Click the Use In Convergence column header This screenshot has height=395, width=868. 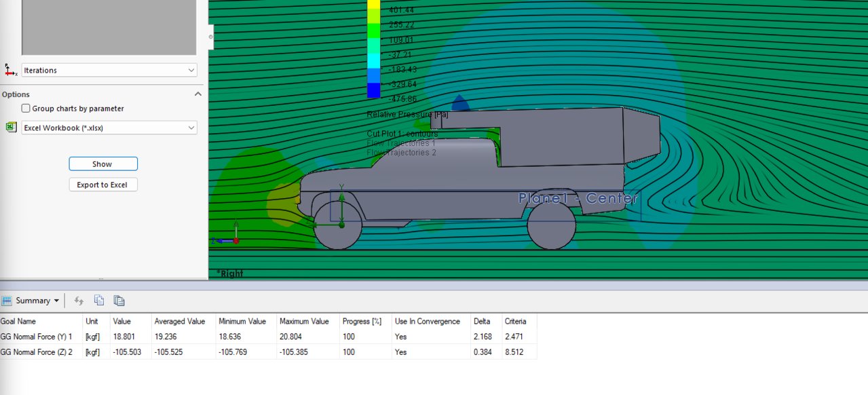point(428,321)
